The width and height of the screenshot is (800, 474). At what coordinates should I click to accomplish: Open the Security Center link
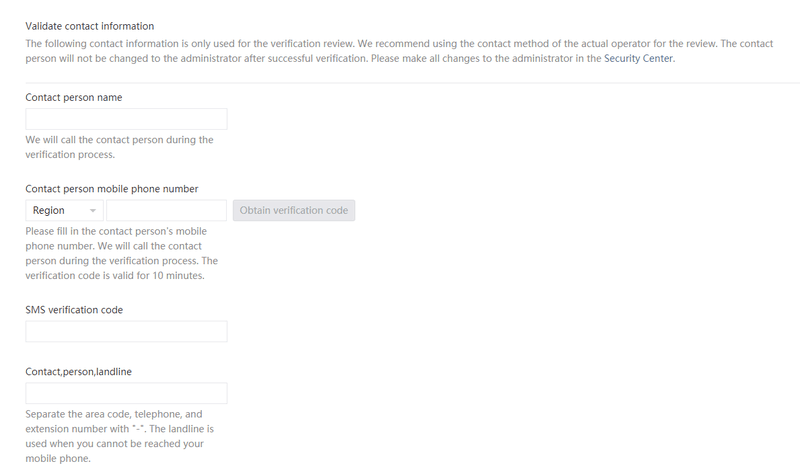click(x=638, y=58)
